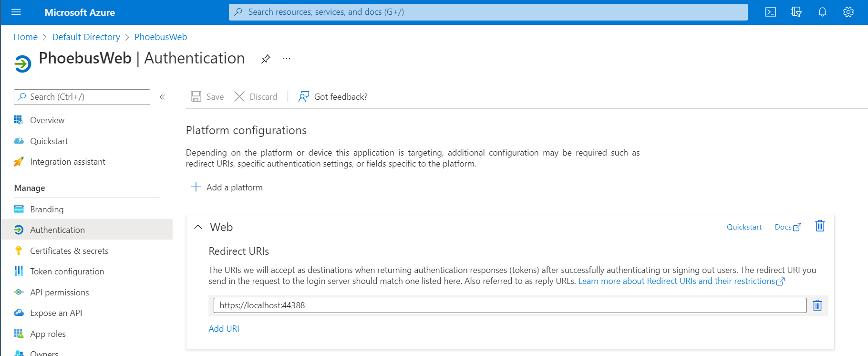The image size is (868, 356).
Task: Click the plus icon for Add a platform
Action: [x=196, y=187]
